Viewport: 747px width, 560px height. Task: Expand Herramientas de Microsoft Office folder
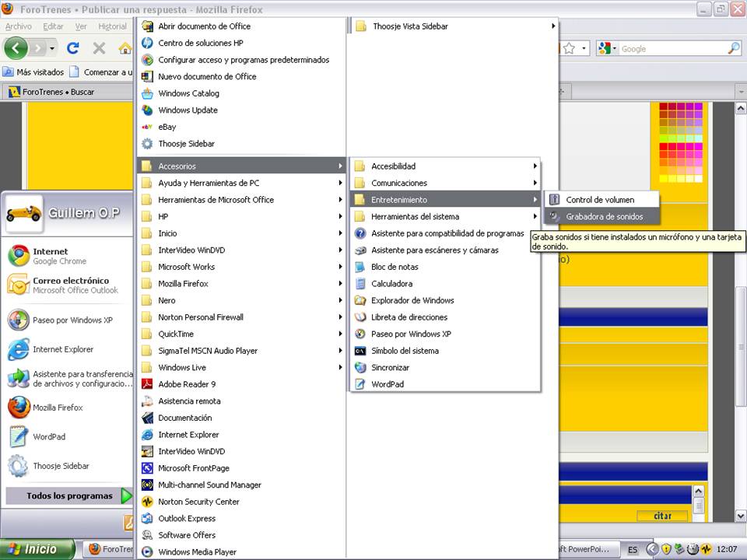tap(242, 200)
